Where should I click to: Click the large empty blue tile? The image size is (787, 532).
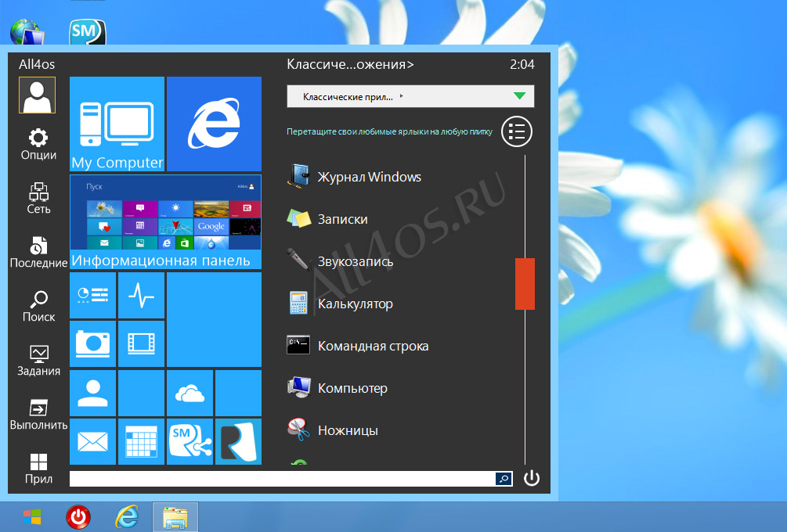click(214, 319)
